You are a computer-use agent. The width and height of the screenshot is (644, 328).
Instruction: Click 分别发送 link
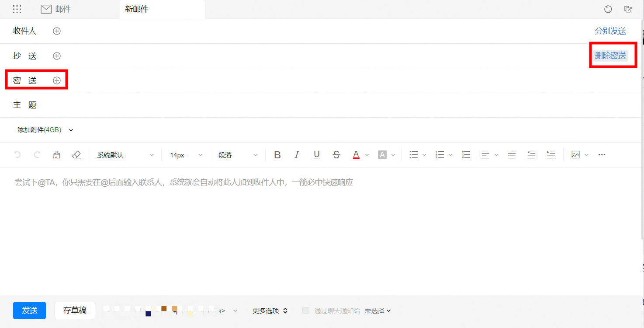(x=610, y=31)
